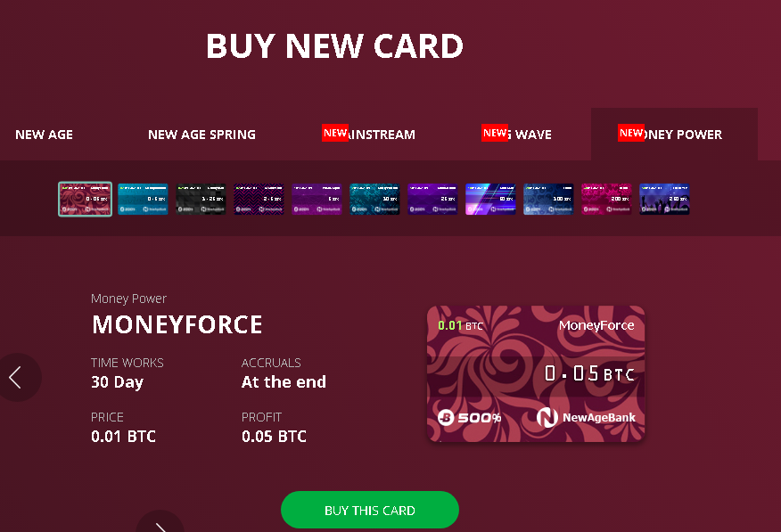Select the teal blue card thumbnail
Viewport: 781px width, 532px height.
tap(143, 199)
